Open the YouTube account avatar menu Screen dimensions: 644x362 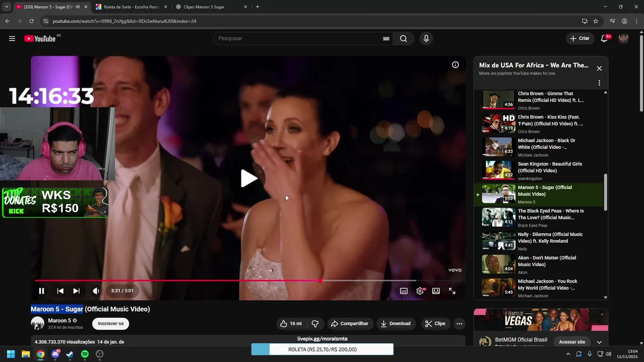[x=623, y=39]
